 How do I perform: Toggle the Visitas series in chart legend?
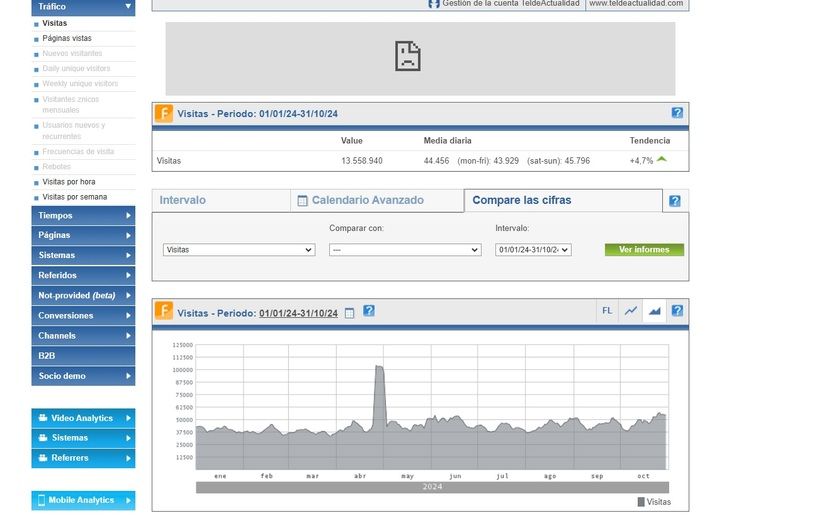tap(654, 502)
